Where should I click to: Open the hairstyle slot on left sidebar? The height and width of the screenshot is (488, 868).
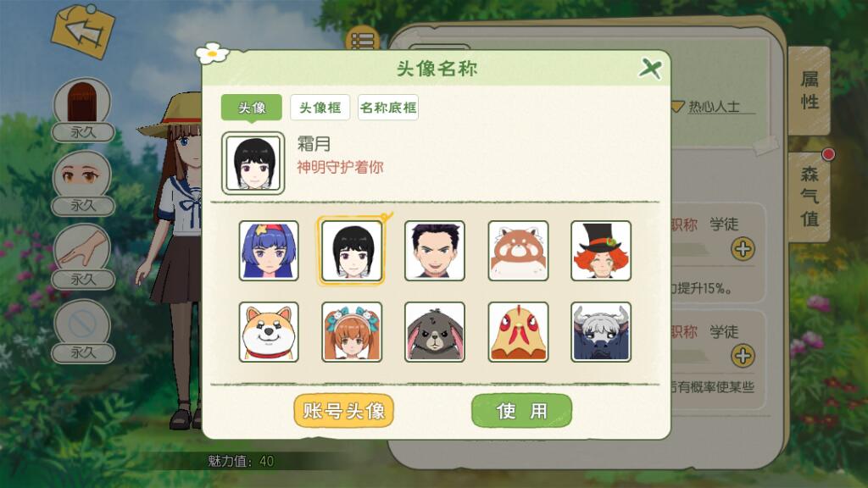click(x=83, y=109)
